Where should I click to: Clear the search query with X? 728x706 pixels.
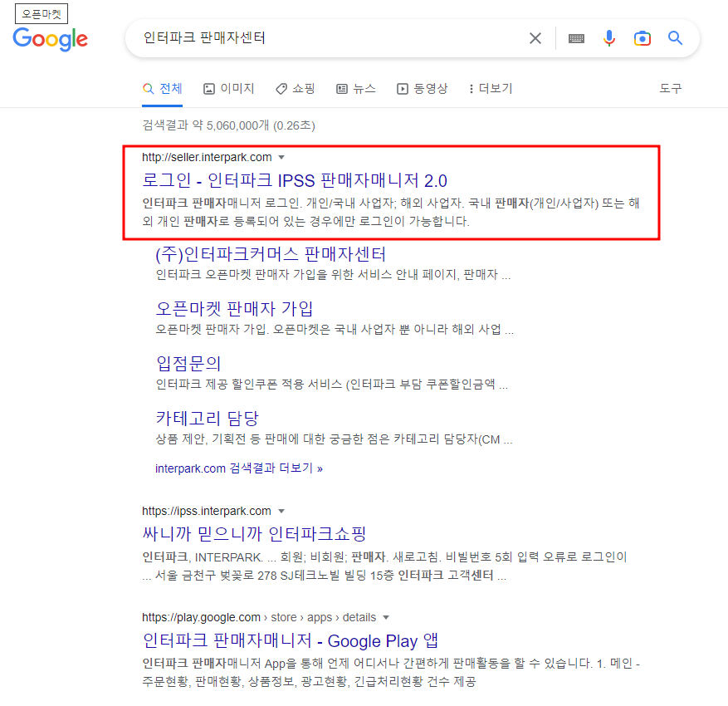click(535, 38)
